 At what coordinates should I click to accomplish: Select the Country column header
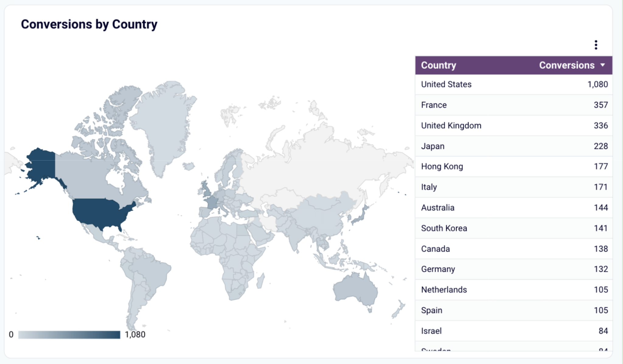(438, 65)
